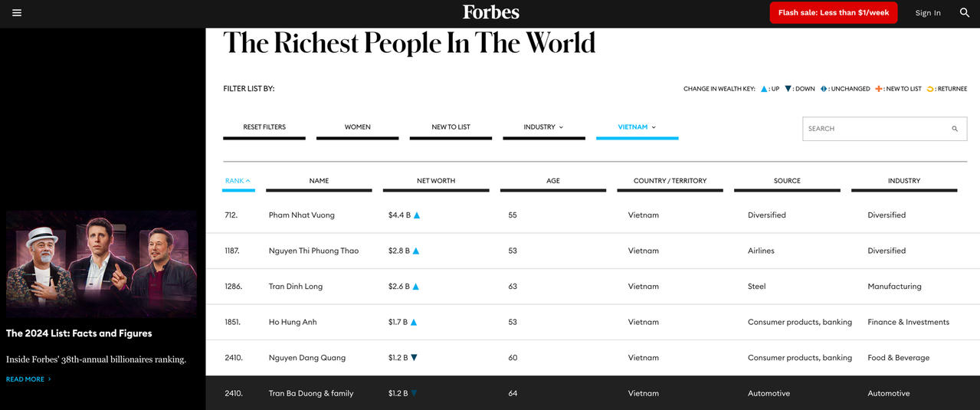This screenshot has height=410, width=980.
Task: Click the search field magnifier icon
Action: pos(955,129)
